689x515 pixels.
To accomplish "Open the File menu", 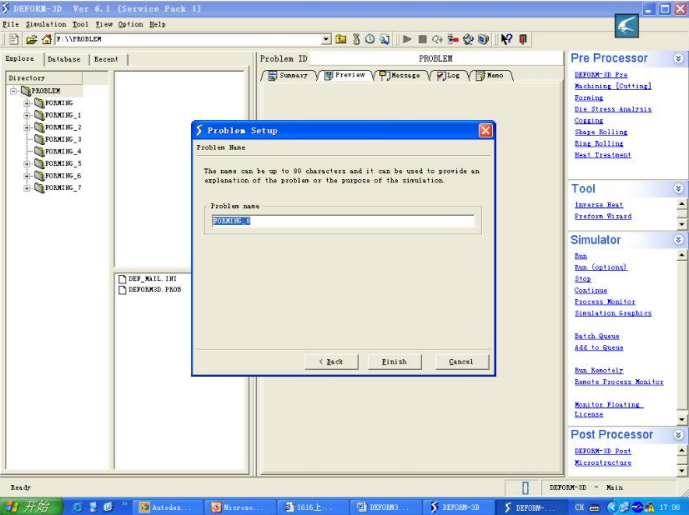I will click(x=11, y=25).
